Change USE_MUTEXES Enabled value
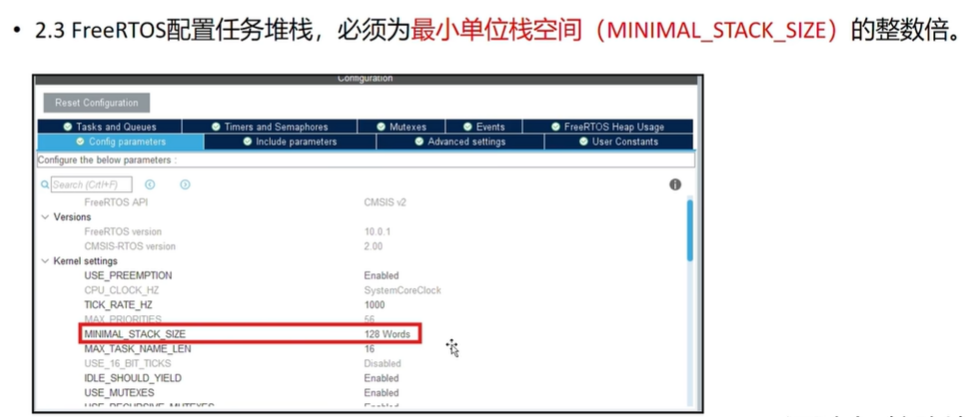 click(x=381, y=393)
